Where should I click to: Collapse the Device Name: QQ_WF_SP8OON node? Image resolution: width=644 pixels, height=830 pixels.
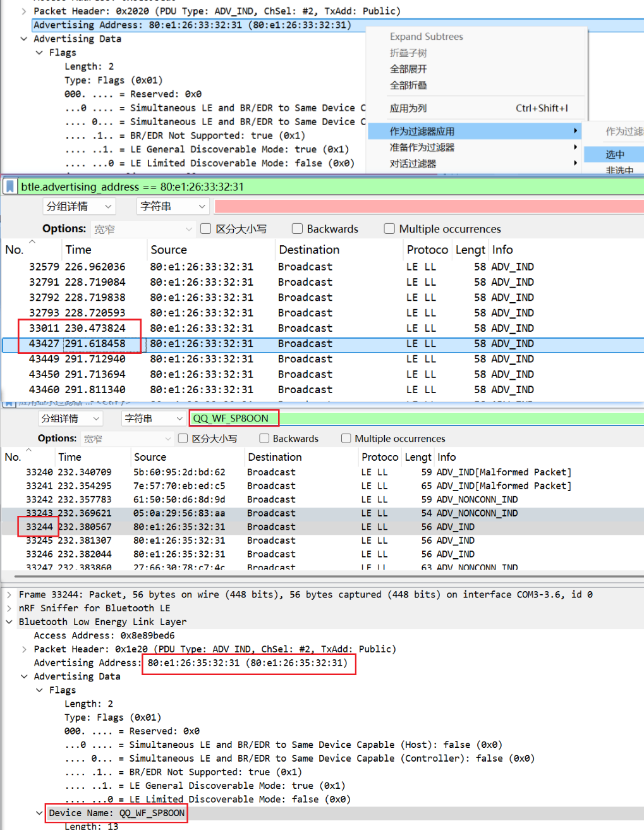pos(40,813)
